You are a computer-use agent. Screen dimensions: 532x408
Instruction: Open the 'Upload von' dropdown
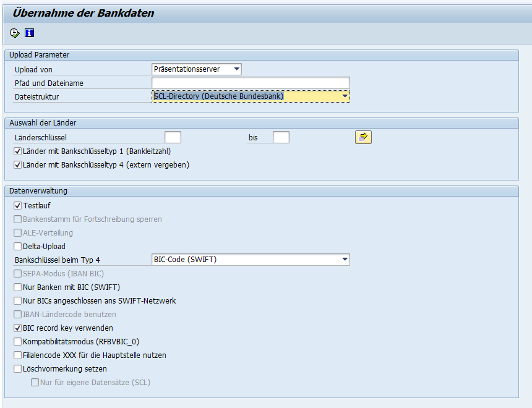237,69
